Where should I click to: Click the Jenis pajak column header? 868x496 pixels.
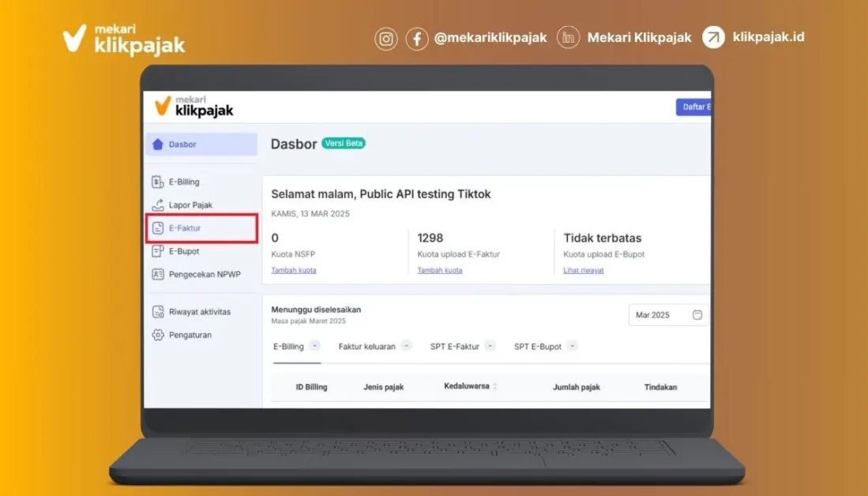pyautogui.click(x=383, y=387)
